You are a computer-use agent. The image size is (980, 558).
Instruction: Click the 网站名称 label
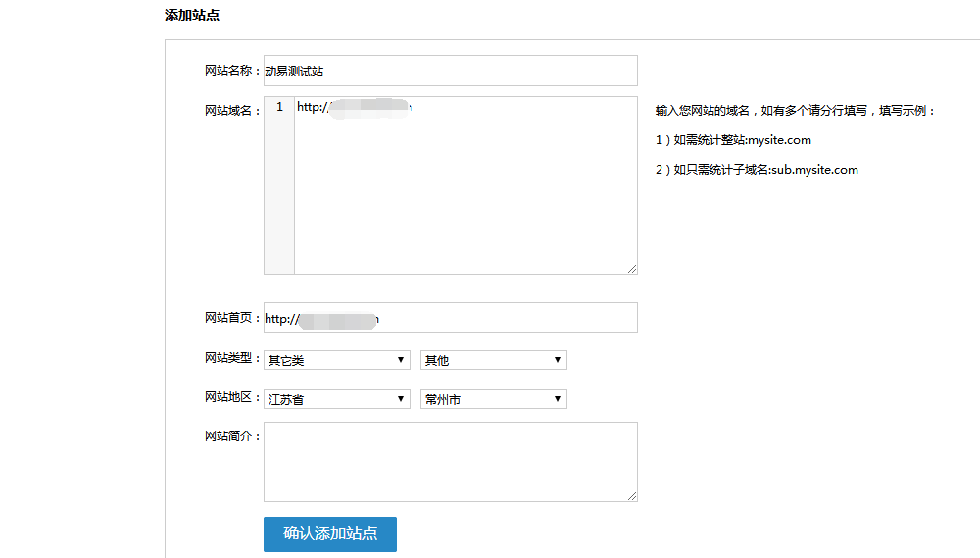point(231,71)
